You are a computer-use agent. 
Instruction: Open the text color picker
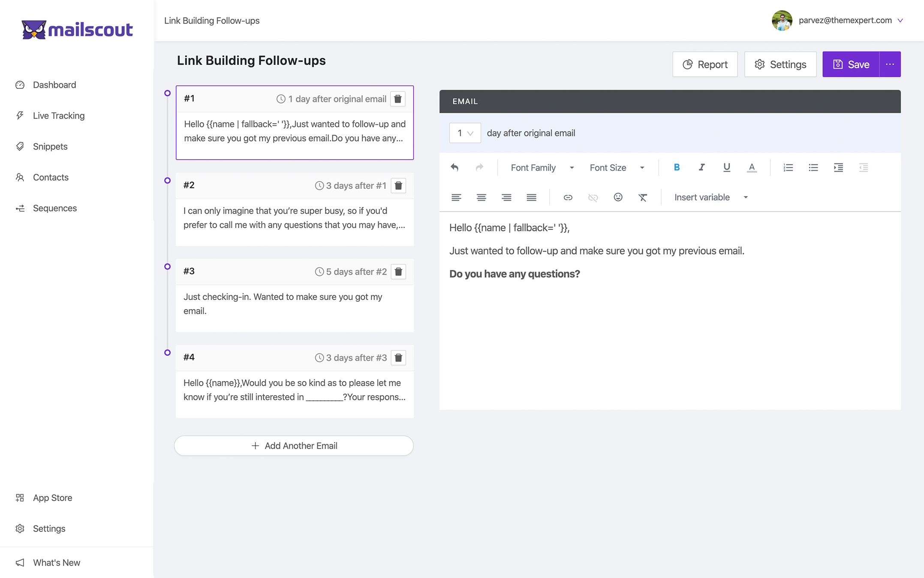[752, 167]
